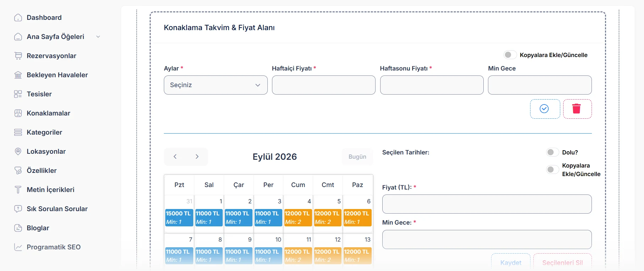Select September 4 price cell in calendar

coord(298,218)
